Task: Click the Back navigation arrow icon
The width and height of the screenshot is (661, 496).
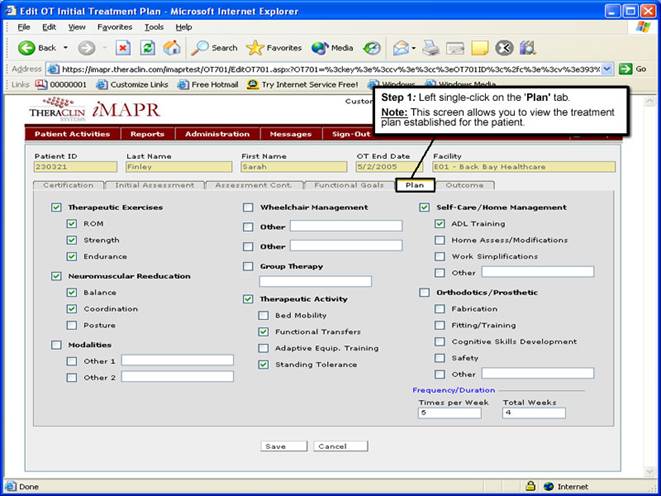Action: 26,47
